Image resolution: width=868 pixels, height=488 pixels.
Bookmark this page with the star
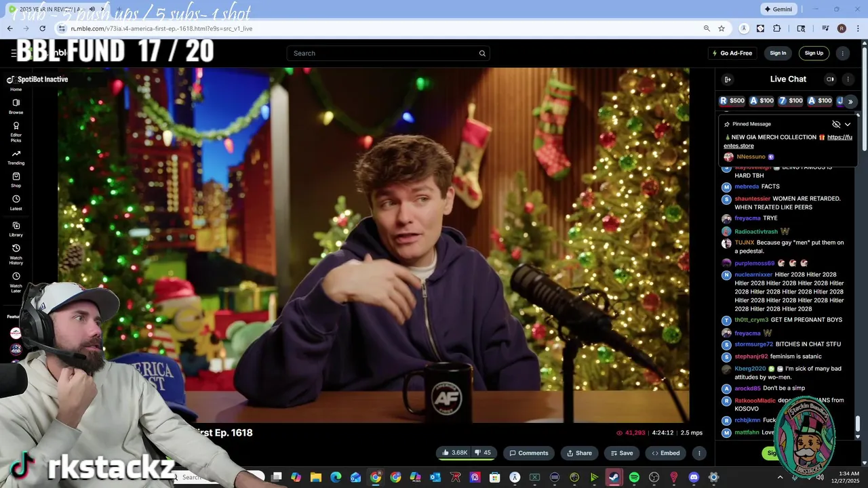click(722, 28)
